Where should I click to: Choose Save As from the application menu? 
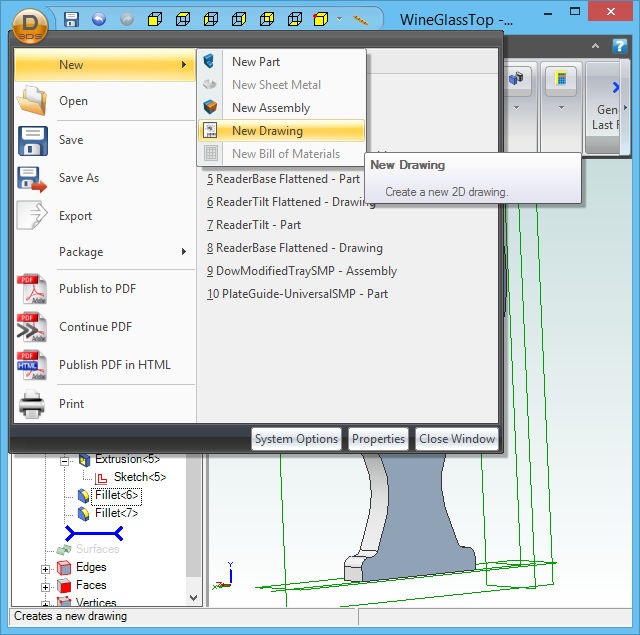click(105, 178)
